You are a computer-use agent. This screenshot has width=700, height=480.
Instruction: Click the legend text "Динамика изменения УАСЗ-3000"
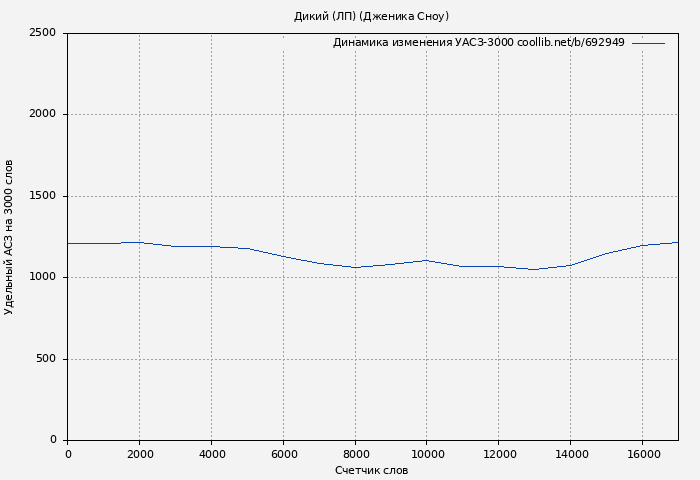point(423,43)
